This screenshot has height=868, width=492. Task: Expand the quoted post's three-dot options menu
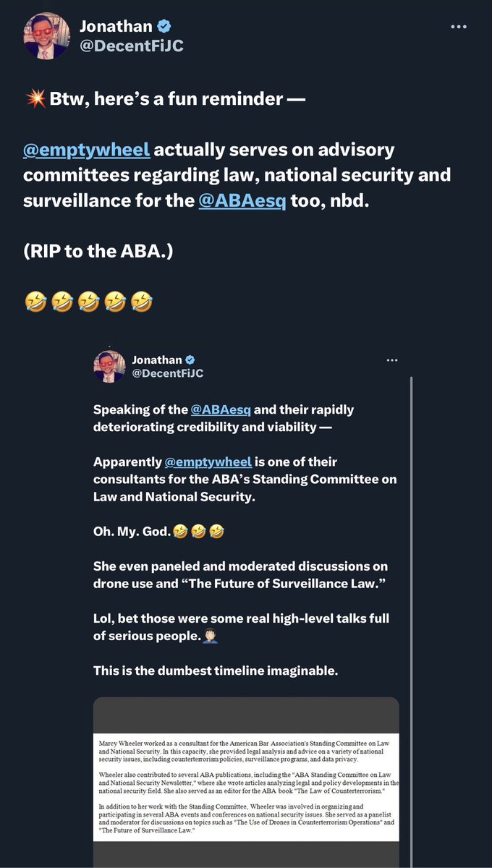pos(391,360)
